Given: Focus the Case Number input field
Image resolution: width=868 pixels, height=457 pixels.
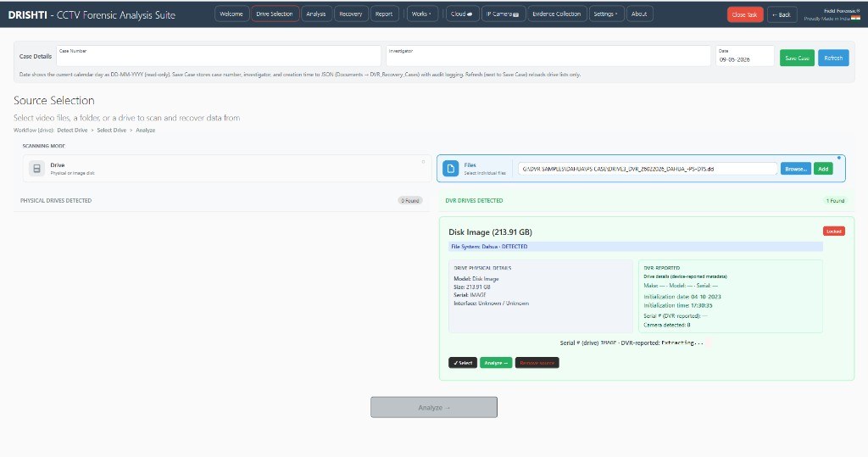Looking at the screenshot, I should tap(218, 56).
